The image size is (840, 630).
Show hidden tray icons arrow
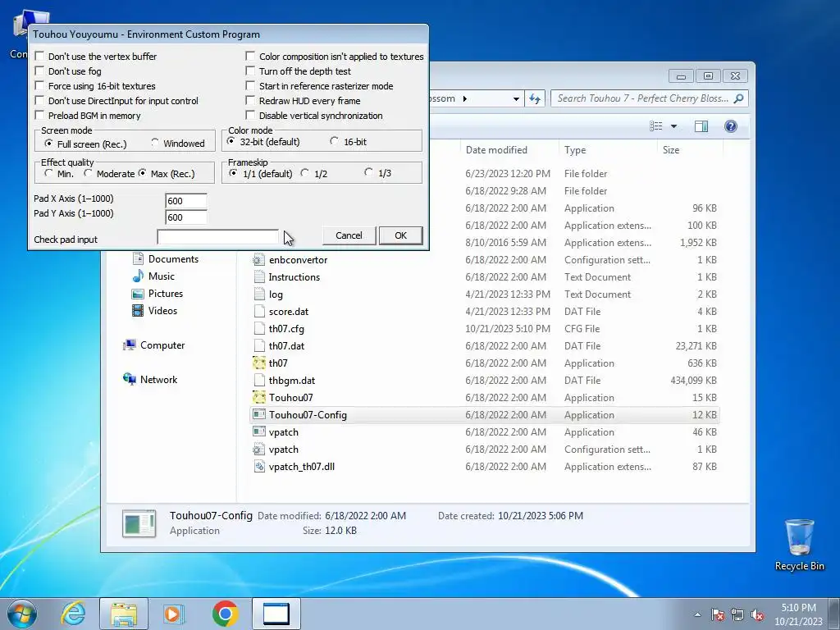click(697, 614)
